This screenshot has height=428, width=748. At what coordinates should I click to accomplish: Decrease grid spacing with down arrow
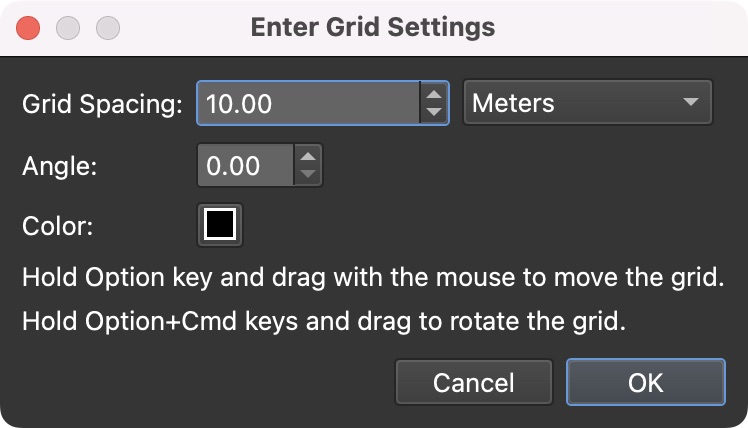pos(434,112)
